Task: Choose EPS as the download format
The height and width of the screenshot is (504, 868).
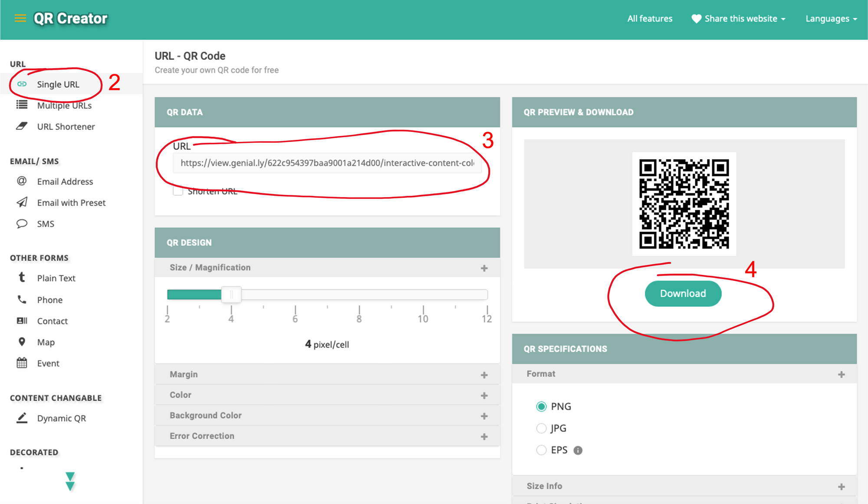Action: pos(541,450)
